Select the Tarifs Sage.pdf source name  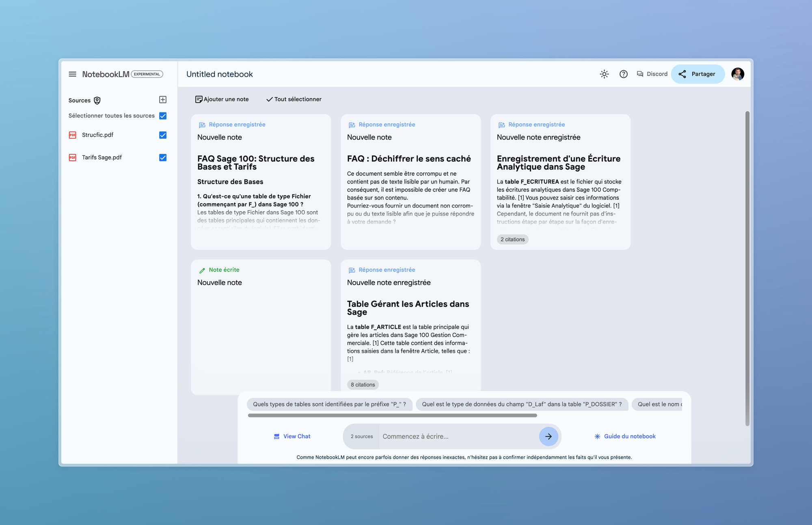[102, 157]
